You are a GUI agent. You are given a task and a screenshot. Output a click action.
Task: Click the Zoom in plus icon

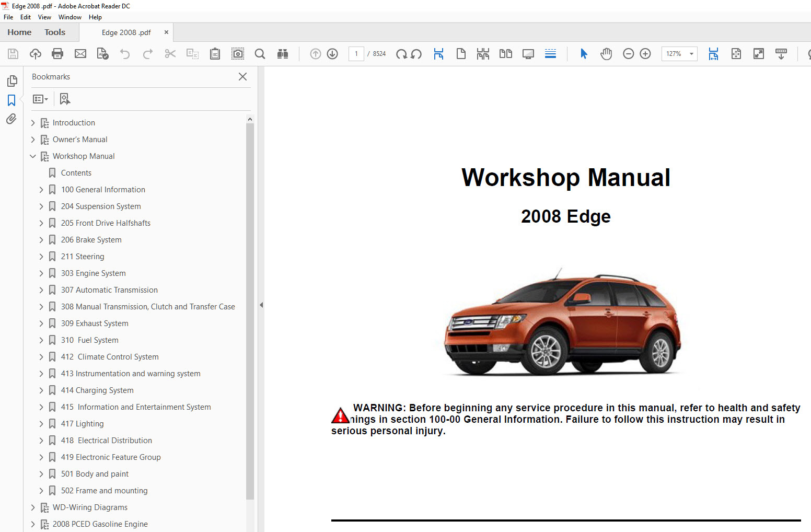645,54
